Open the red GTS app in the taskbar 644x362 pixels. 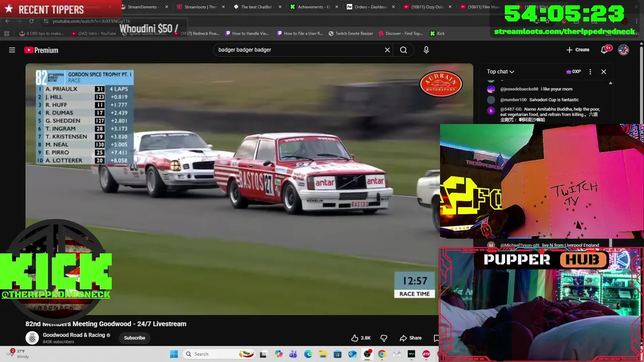click(426, 354)
